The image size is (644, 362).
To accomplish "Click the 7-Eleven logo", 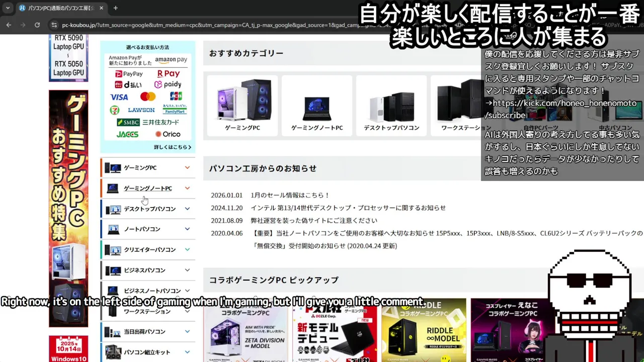I will 115,110.
